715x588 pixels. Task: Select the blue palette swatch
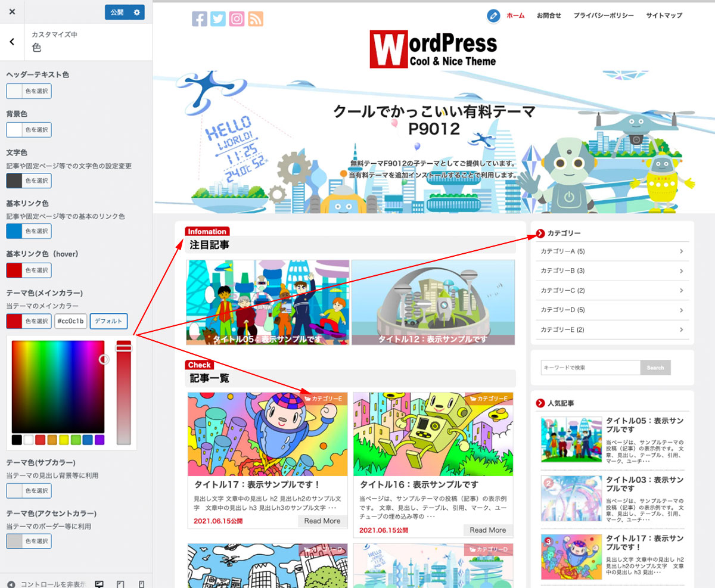(x=88, y=440)
